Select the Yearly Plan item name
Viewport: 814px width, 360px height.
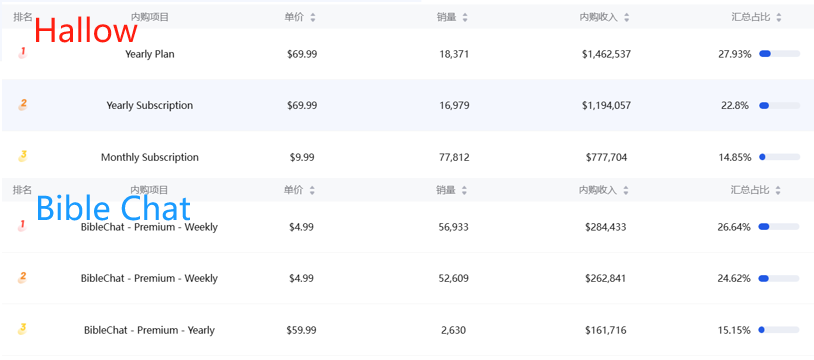click(x=150, y=54)
